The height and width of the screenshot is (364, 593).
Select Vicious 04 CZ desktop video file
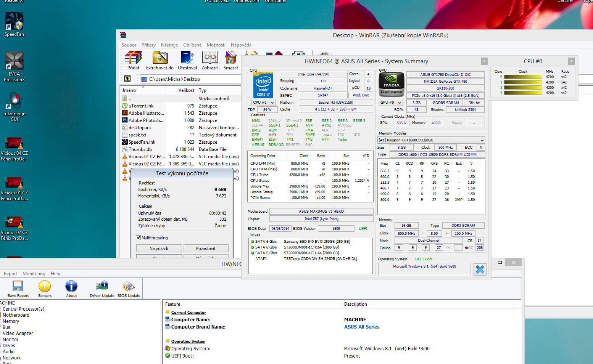coord(14,149)
